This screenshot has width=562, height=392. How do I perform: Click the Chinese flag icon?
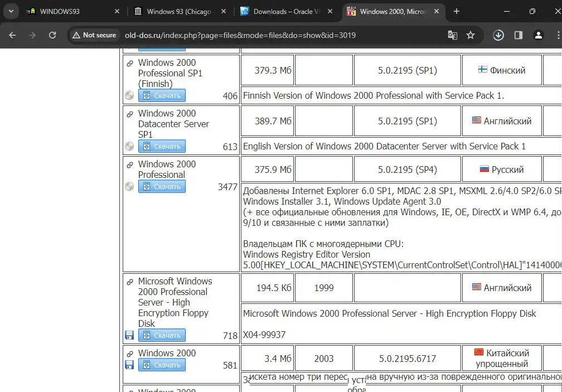tap(479, 352)
